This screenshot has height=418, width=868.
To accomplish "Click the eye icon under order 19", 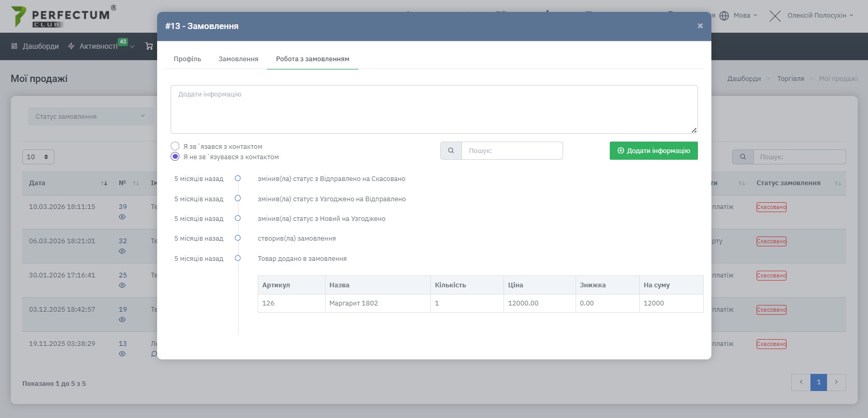I will pos(122,319).
